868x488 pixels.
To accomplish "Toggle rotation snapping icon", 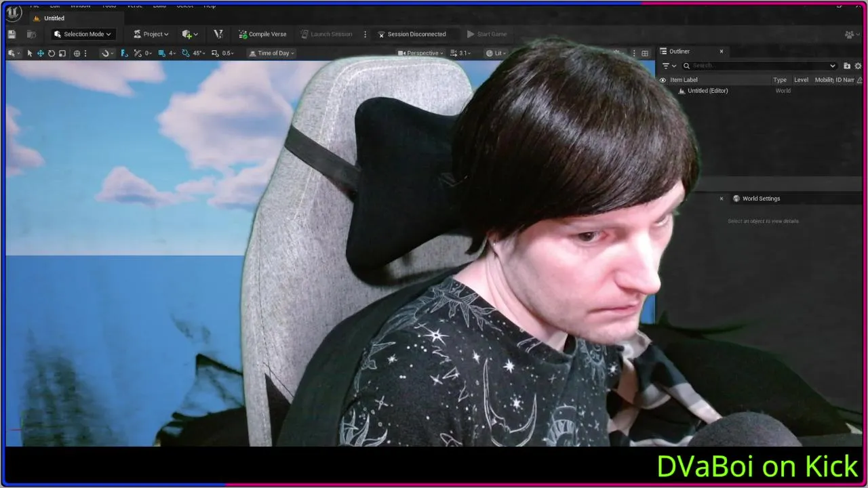I will point(186,53).
